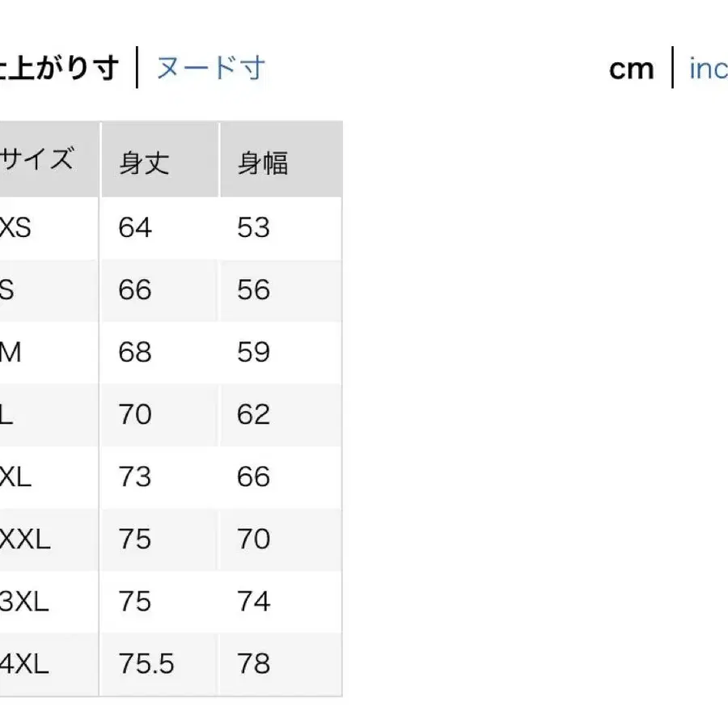Screen dimensions: 728x728
Task: Click the body width value 59 for M
Action: click(255, 353)
